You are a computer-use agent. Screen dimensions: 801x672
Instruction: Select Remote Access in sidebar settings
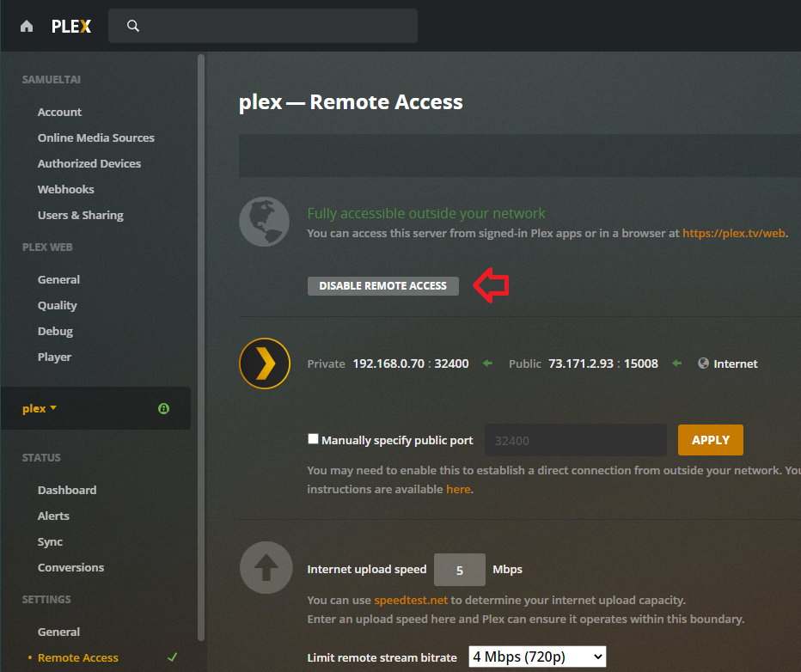coord(78,657)
